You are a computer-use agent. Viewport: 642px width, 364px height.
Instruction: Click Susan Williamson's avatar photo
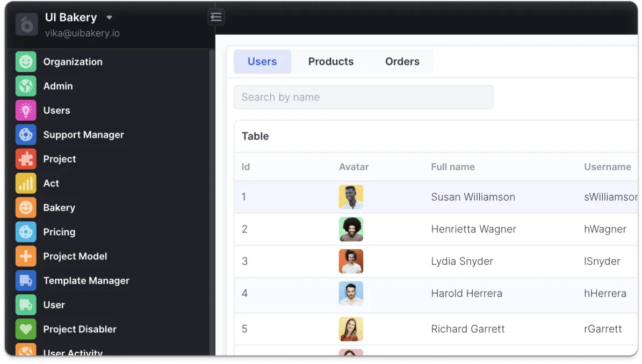pyautogui.click(x=351, y=197)
